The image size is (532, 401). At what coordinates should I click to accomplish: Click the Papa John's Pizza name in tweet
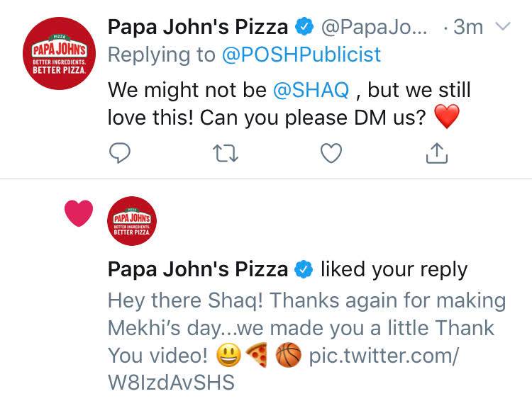(198, 27)
